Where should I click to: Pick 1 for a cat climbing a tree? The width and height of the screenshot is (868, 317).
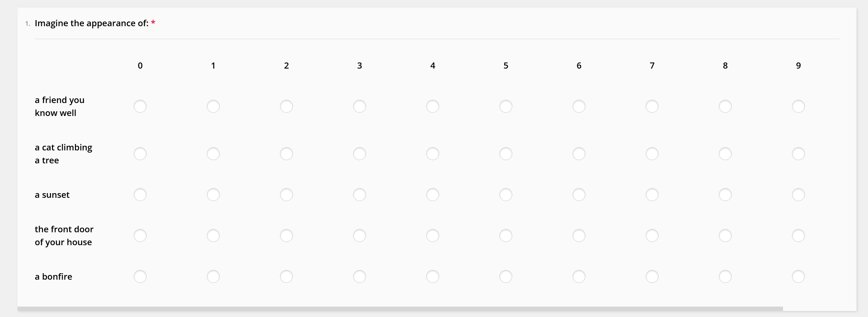coord(213,154)
